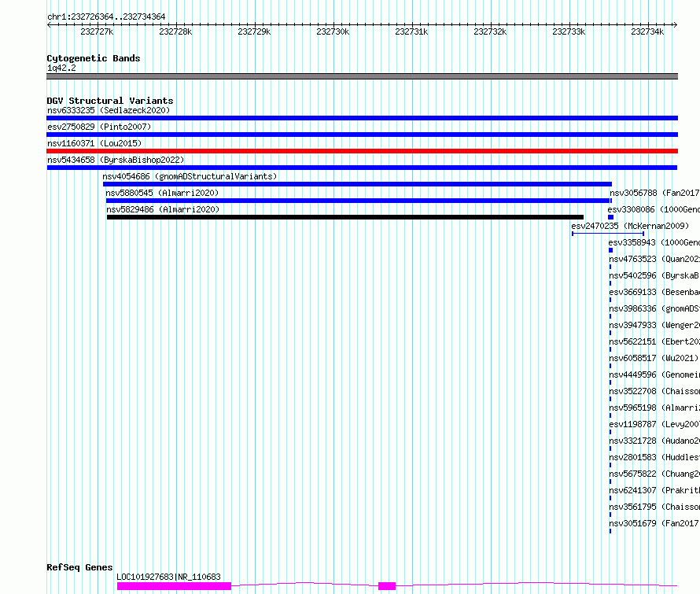
Task: Click the Cytogenetic Bands track title
Action: 94,58
